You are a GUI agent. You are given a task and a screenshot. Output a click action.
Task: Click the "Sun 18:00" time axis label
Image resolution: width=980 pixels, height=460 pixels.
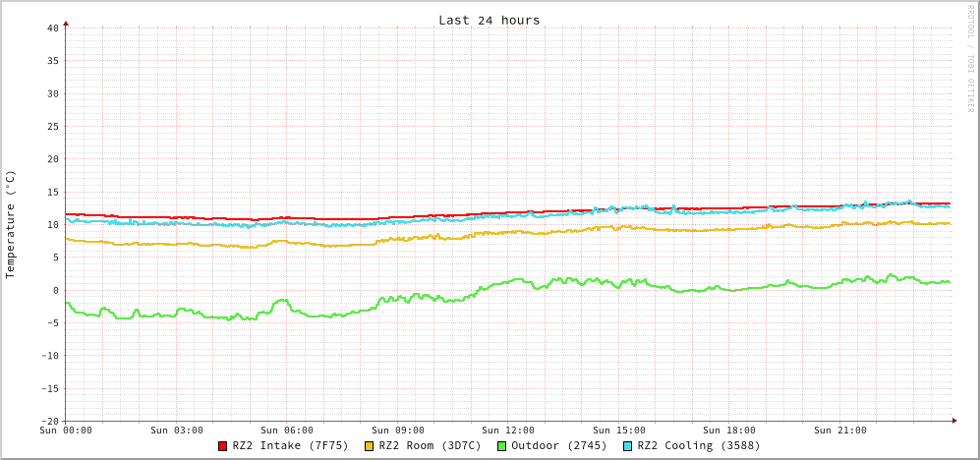click(729, 431)
